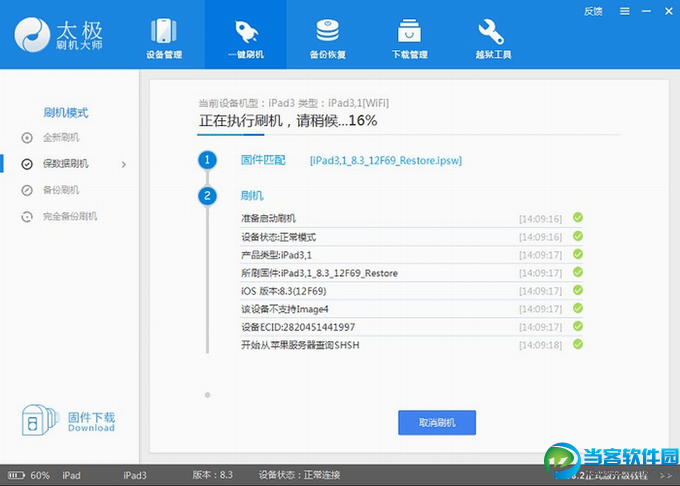680x486 pixels.
Task: Click the green check for 设备ECID row
Action: click(578, 326)
